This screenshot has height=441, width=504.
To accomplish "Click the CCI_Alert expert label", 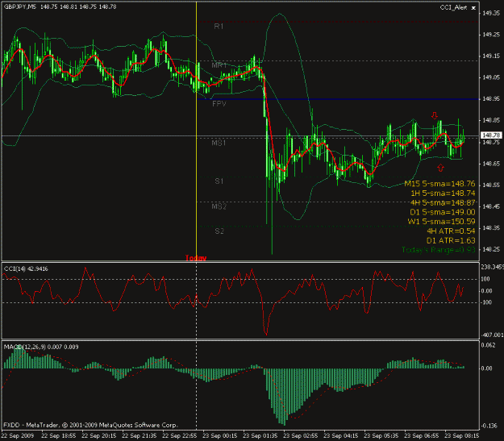I will click(x=453, y=7).
